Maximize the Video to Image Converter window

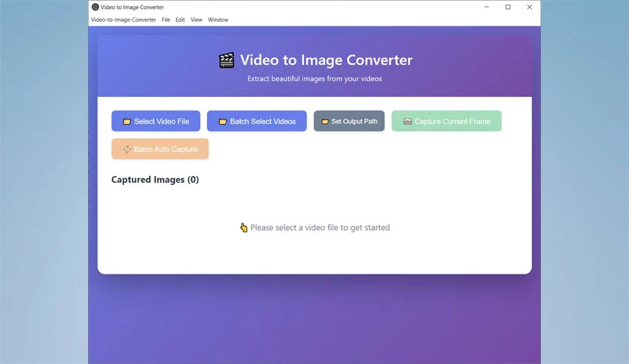click(x=508, y=7)
